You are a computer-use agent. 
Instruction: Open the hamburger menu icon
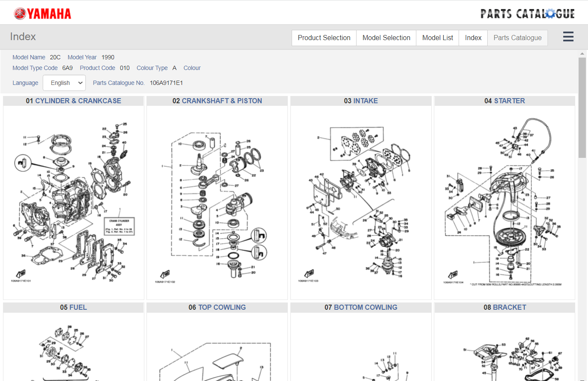coord(568,37)
